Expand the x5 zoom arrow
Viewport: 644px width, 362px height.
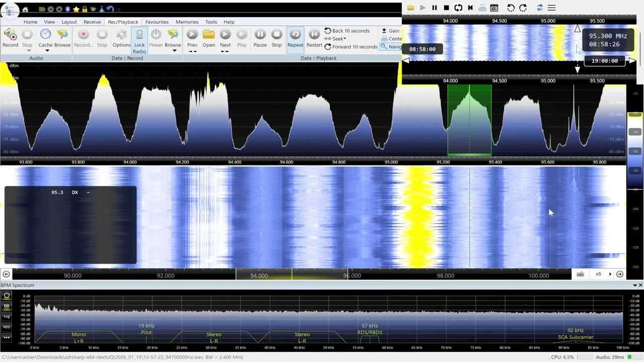[x=610, y=274]
